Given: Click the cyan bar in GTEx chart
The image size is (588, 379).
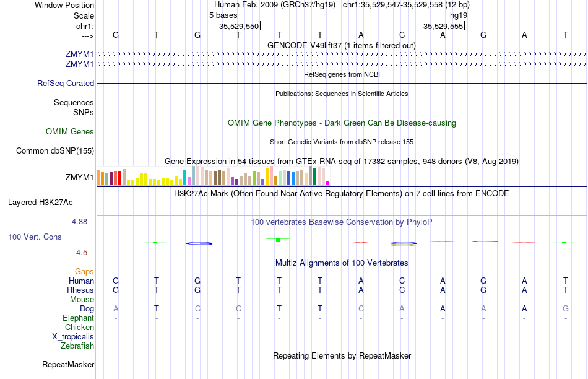Looking at the screenshot, I should [184, 178].
